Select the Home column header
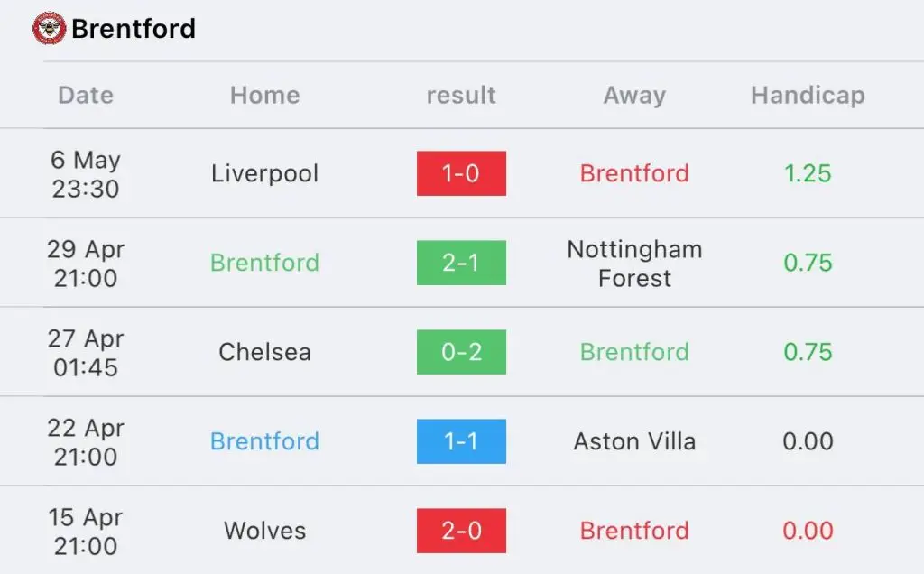This screenshot has width=924, height=574. coord(264,95)
